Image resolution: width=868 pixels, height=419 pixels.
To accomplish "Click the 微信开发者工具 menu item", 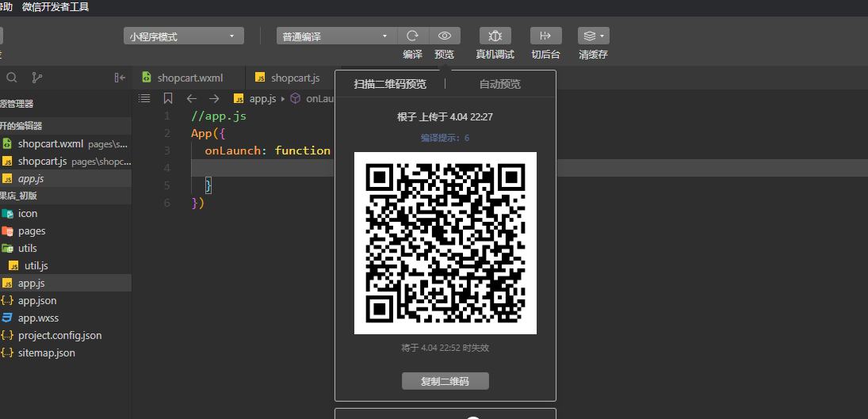I will tap(55, 6).
